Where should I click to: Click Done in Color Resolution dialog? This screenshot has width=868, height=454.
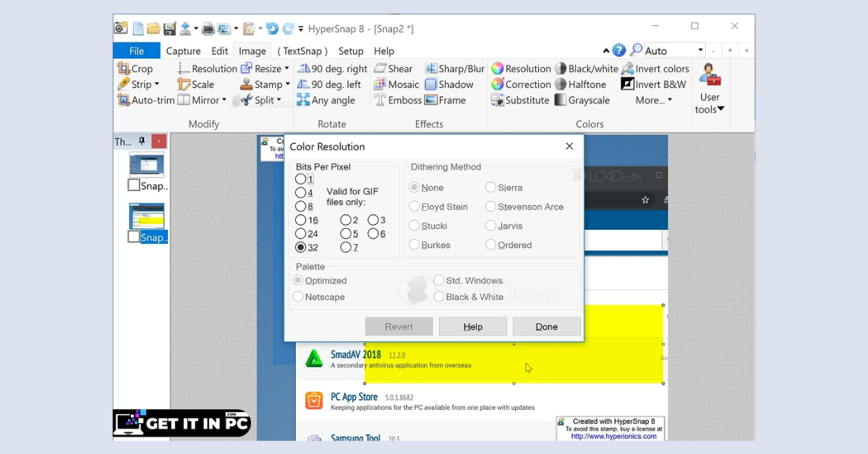547,327
